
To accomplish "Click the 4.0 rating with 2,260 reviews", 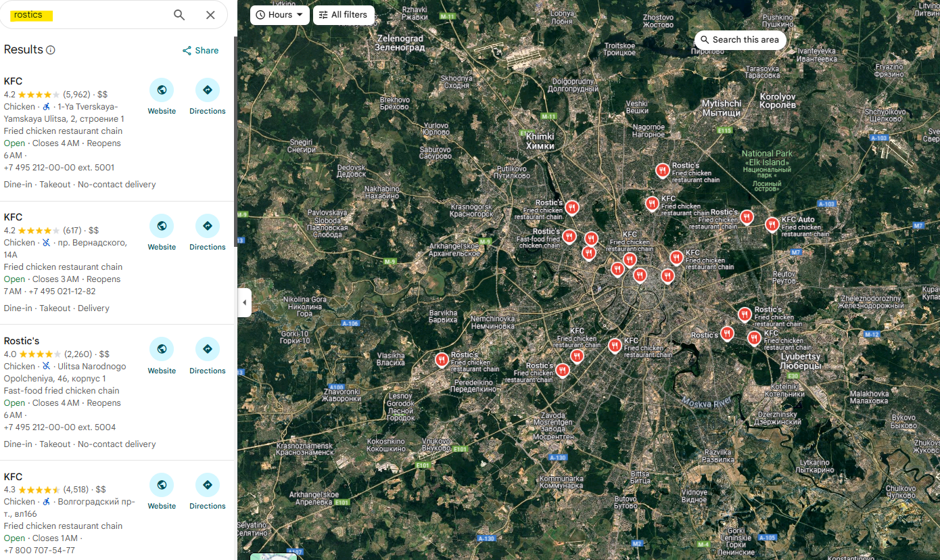I will click(48, 354).
